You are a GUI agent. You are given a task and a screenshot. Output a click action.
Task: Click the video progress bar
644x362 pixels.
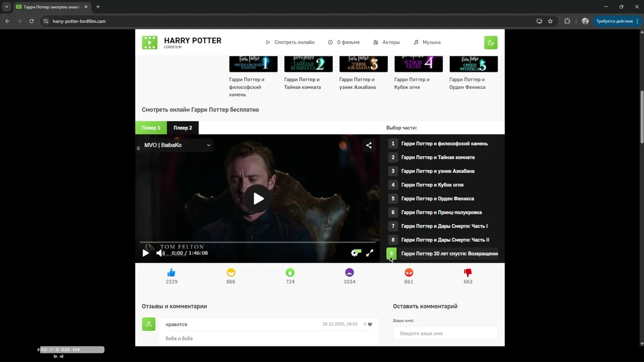(257, 242)
